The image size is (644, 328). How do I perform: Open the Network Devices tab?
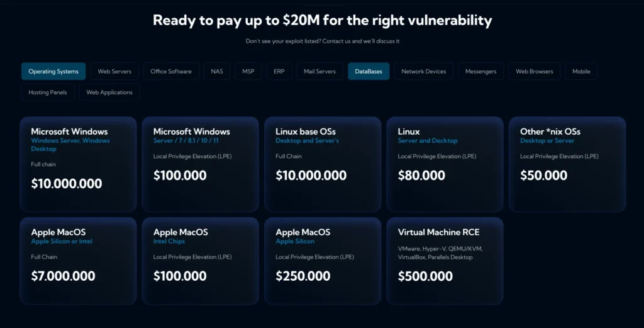coord(423,71)
